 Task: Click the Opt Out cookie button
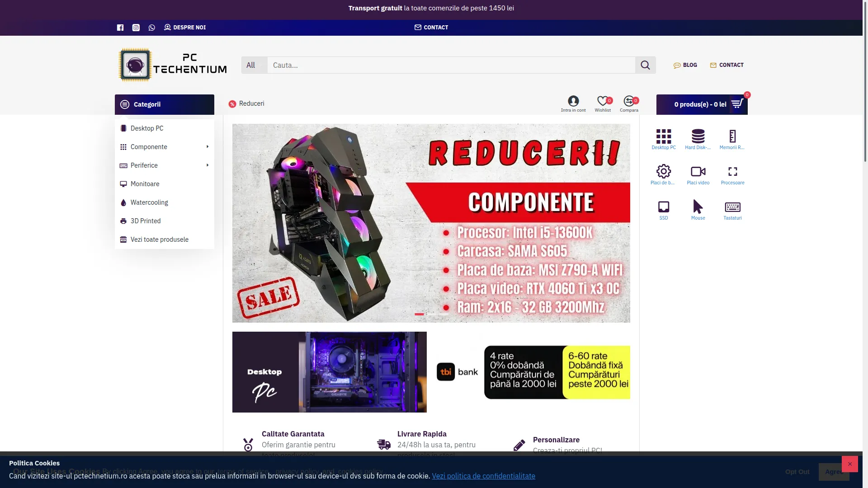tap(797, 472)
